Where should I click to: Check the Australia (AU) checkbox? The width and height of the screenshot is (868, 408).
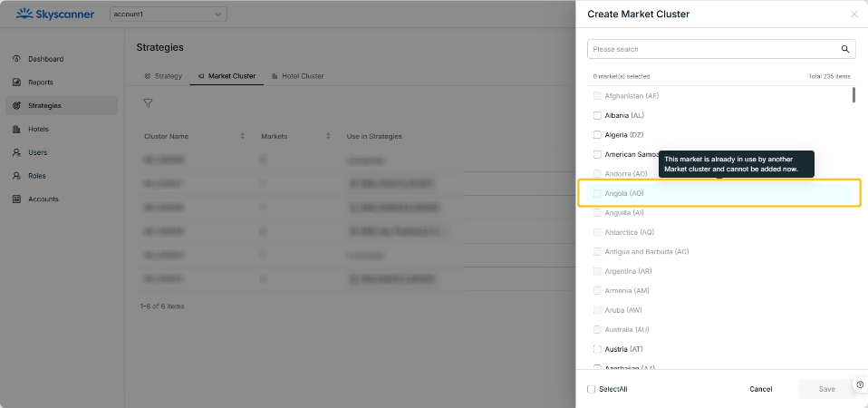tap(597, 329)
